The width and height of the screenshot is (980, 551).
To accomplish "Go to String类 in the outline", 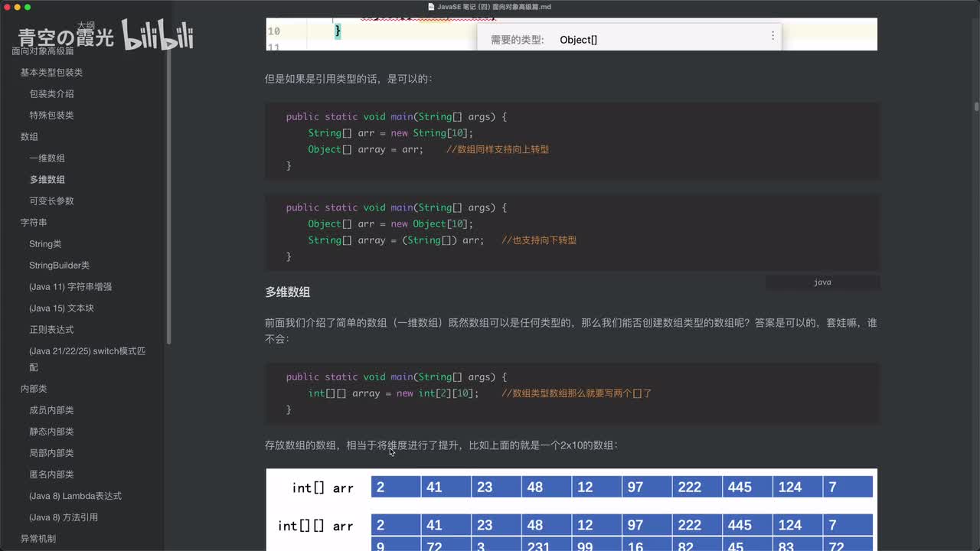I will pos(45,244).
